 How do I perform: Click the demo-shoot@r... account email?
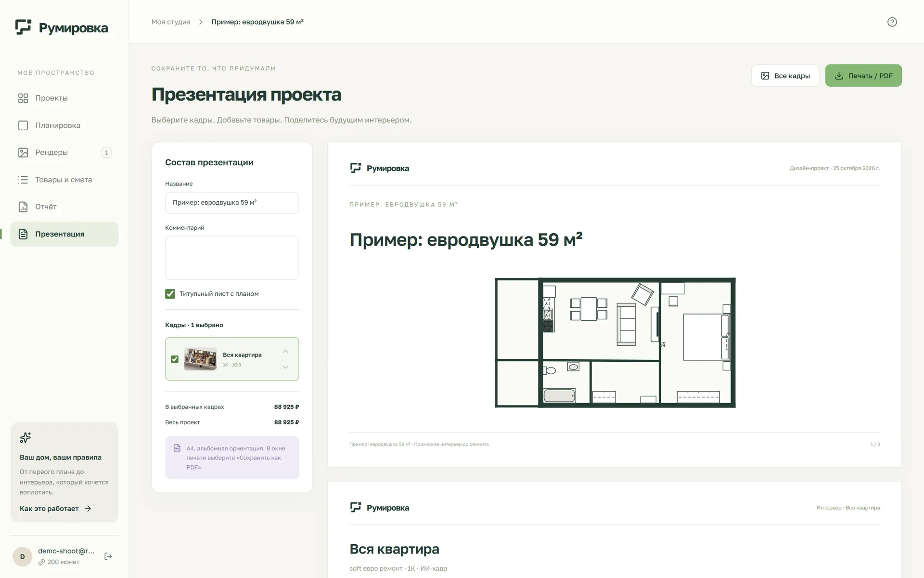[x=66, y=551]
